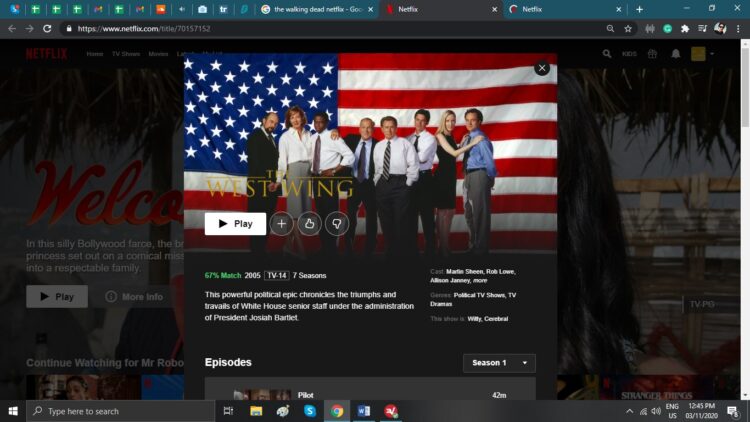
Task: Click the Windows taskbar search box
Action: pyautogui.click(x=121, y=411)
